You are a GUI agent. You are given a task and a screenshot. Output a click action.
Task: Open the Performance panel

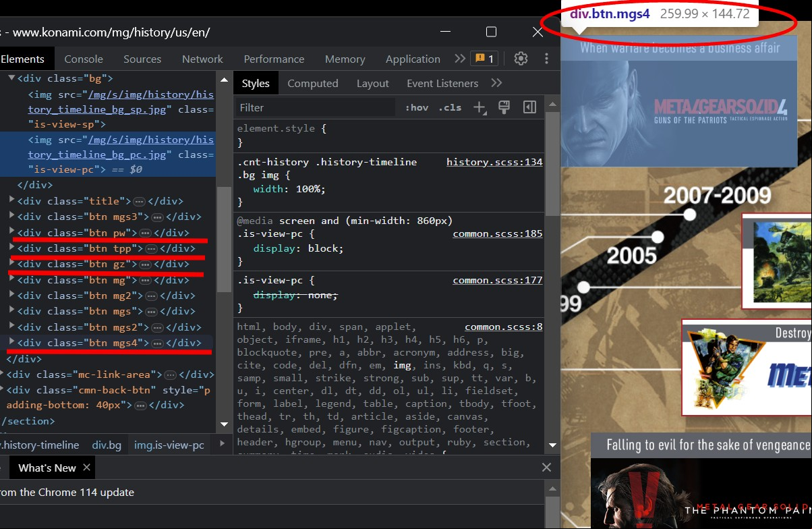click(x=274, y=59)
